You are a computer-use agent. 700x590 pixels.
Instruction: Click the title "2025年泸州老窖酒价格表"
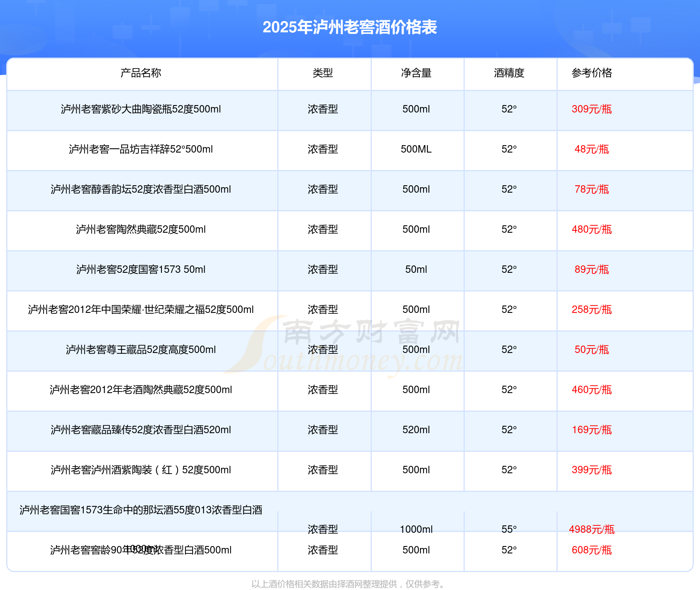[x=350, y=27]
